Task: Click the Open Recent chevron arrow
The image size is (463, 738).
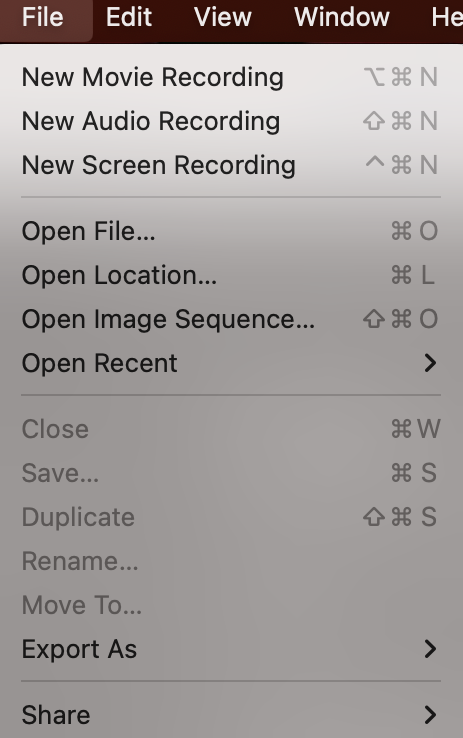Action: click(x=430, y=363)
